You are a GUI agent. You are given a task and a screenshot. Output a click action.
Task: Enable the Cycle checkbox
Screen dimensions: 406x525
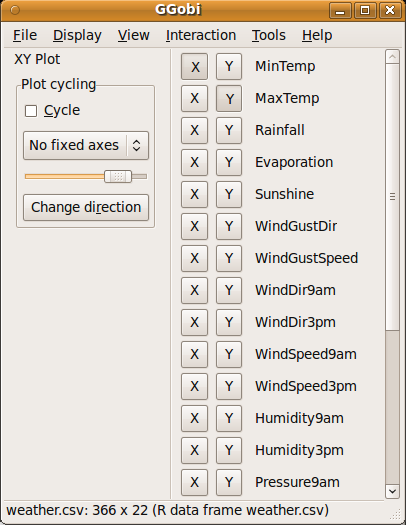coord(31,111)
